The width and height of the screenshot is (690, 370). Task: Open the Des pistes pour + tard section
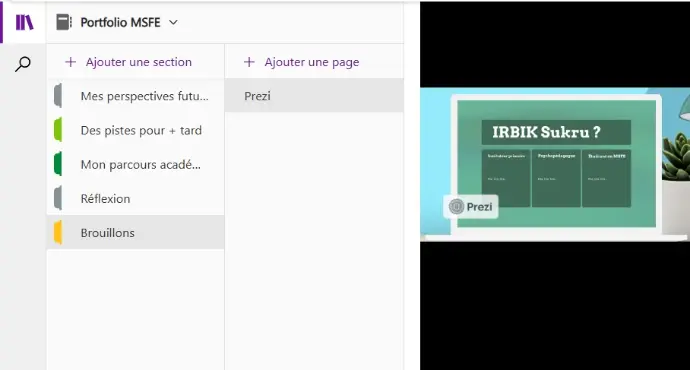pos(136,130)
